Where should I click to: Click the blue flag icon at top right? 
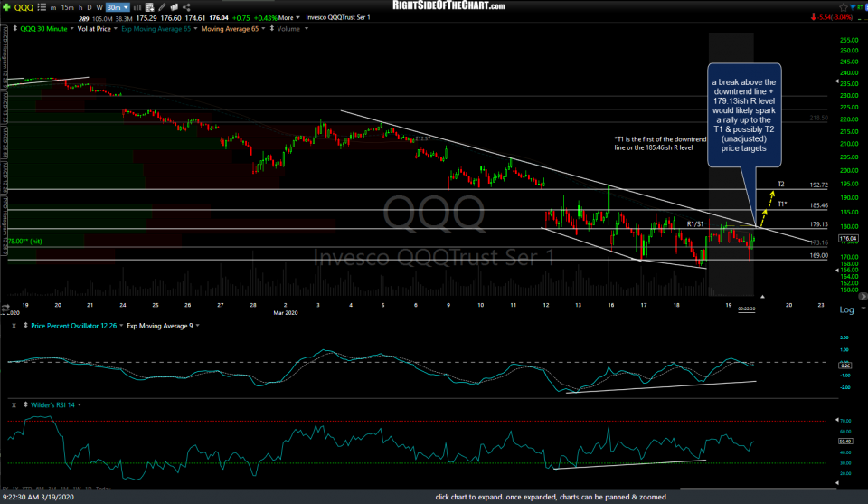(x=853, y=7)
